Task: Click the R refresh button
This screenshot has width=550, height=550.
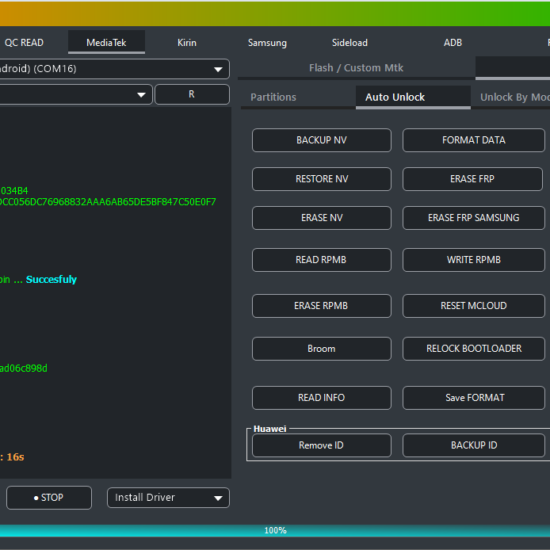Action: point(192,94)
